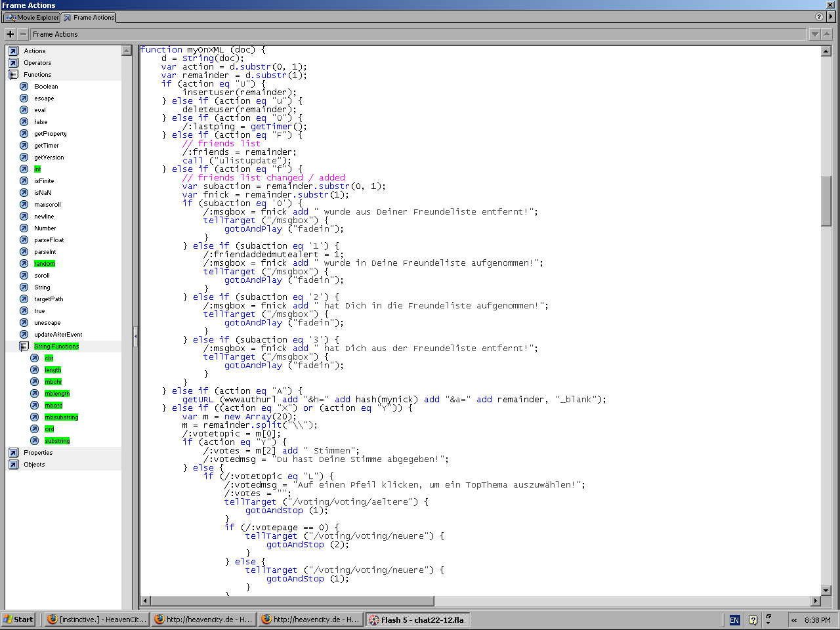The image size is (840, 630).
Task: Click the arrow icon beside mbsubstring
Action: (35, 417)
